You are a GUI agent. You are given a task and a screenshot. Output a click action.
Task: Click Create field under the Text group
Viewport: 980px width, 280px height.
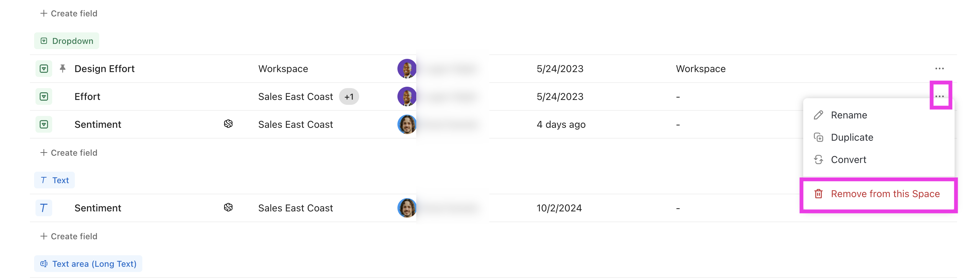pos(69,236)
